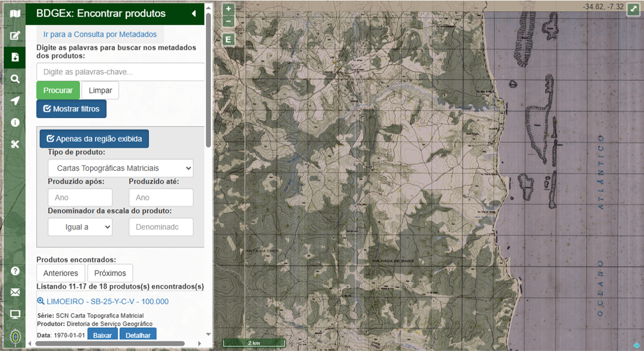Open the info circle icon in sidebar
This screenshot has width=644, height=351.
pos(15,122)
